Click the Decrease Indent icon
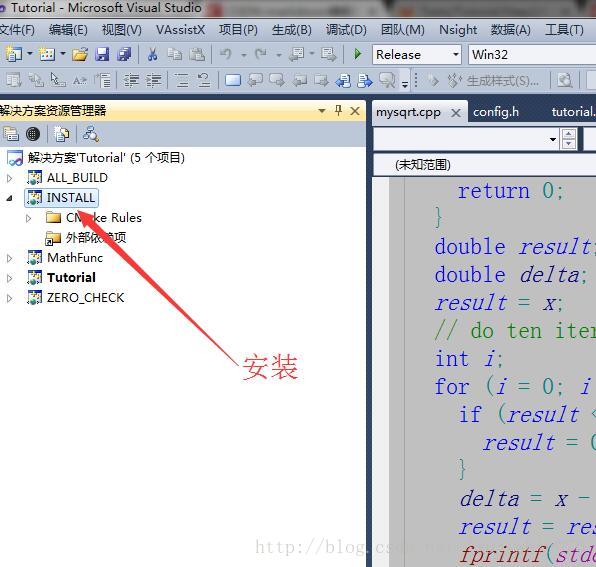Image resolution: width=596 pixels, height=567 pixels. [x=132, y=80]
